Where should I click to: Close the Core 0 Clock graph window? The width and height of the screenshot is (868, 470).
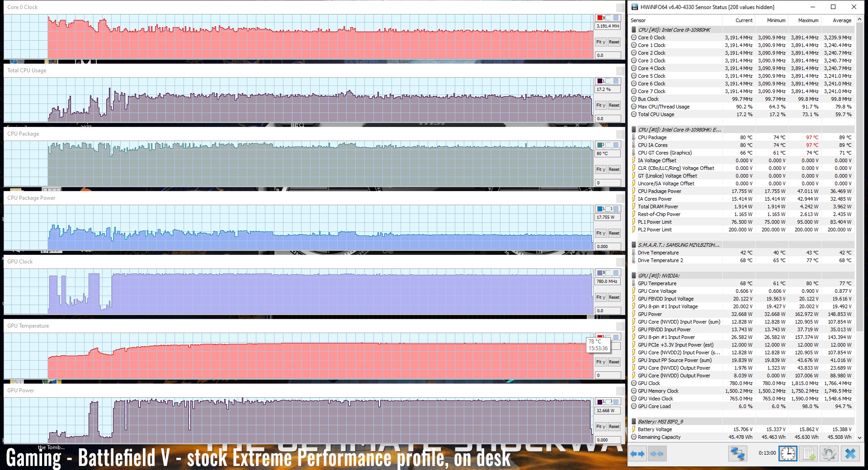tap(621, 8)
